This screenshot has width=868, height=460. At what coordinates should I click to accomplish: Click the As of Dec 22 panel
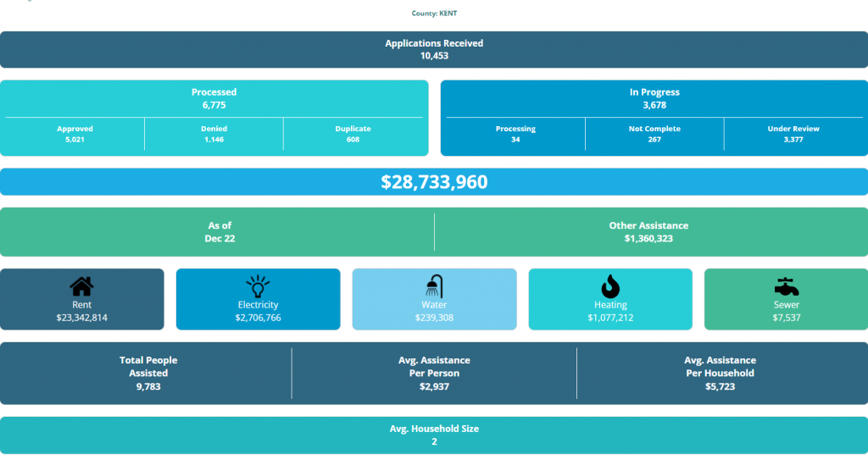coord(220,232)
